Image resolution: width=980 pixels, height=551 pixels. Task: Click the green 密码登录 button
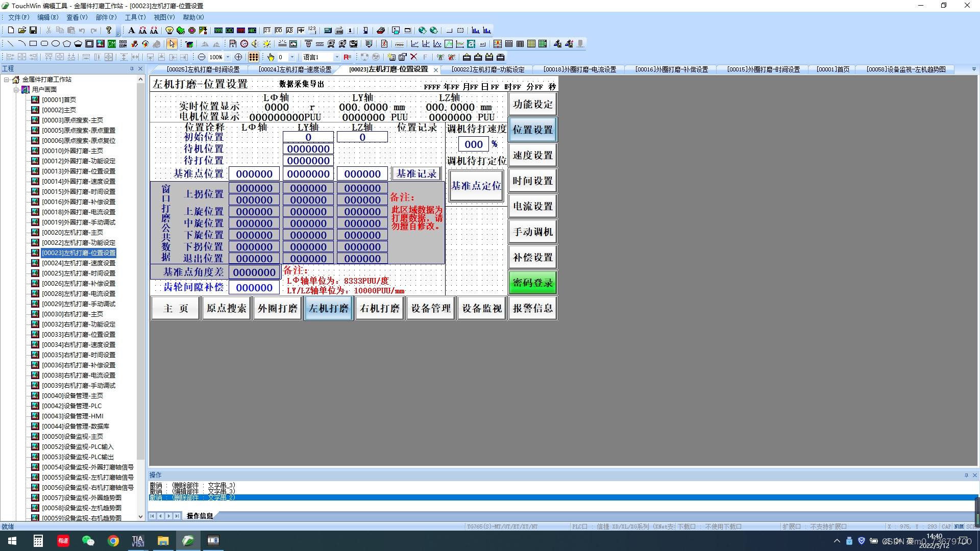(532, 283)
